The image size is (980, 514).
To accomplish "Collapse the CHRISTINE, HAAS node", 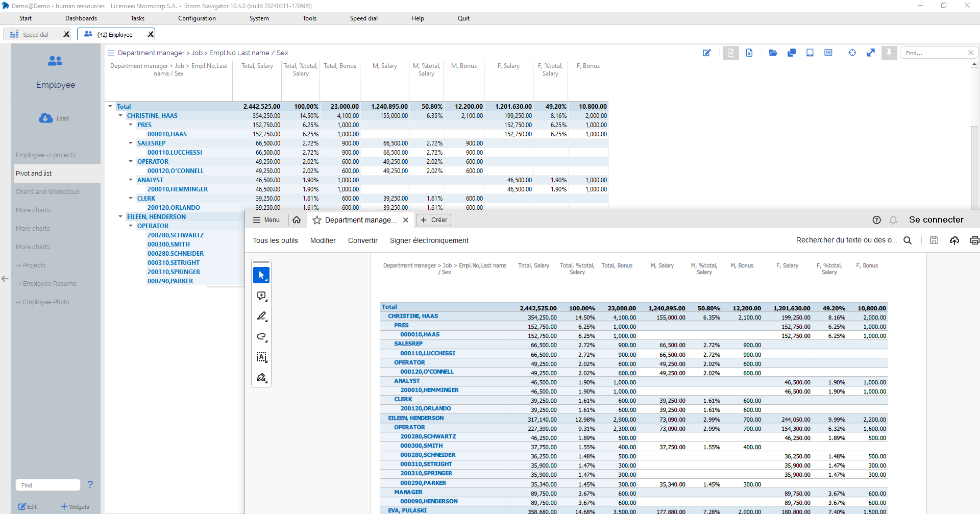I will pyautogui.click(x=120, y=115).
